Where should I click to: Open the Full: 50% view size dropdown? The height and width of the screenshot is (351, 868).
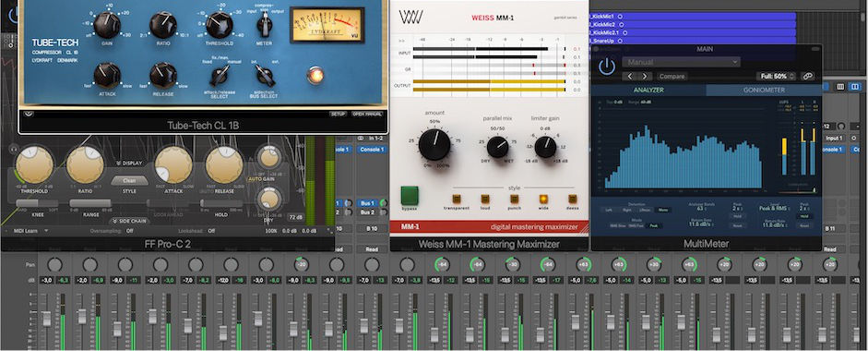click(777, 76)
